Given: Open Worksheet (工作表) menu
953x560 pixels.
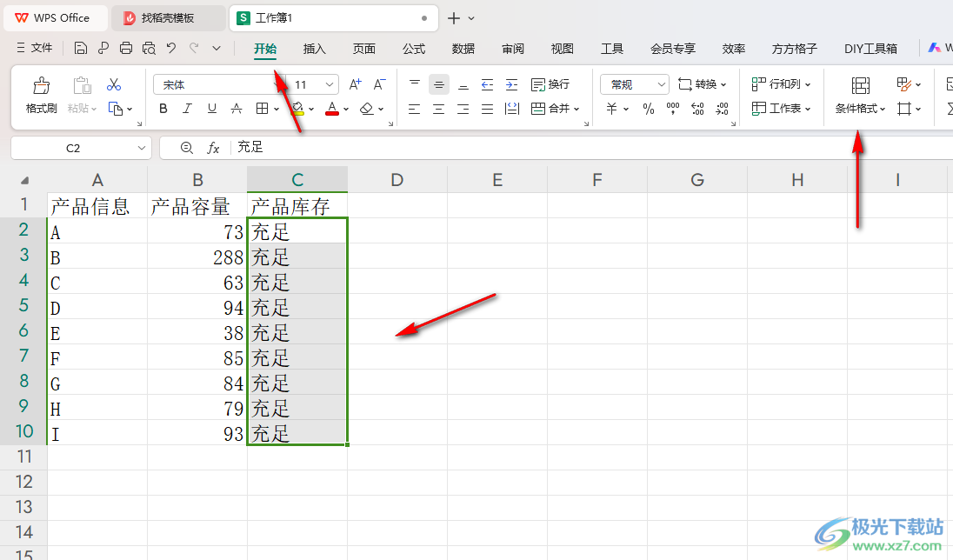Looking at the screenshot, I should coord(781,109).
